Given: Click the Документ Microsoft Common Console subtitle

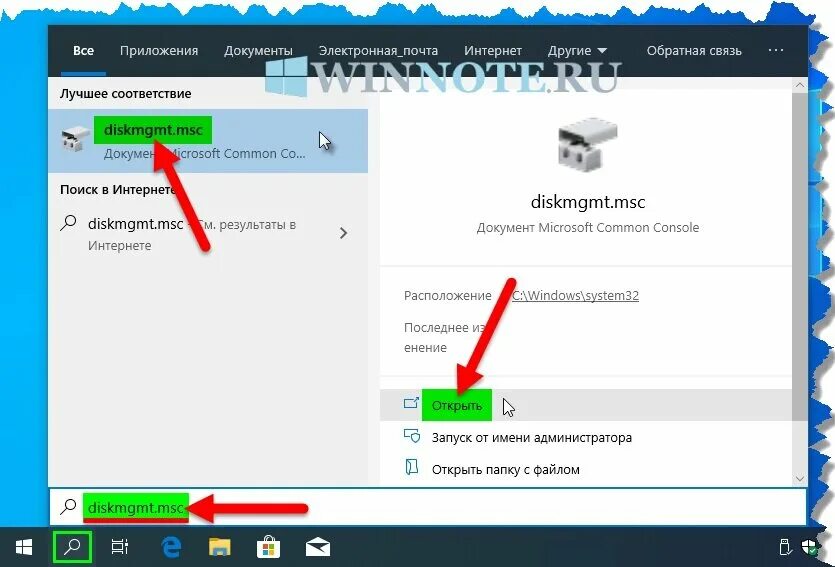Looking at the screenshot, I should pos(587,227).
